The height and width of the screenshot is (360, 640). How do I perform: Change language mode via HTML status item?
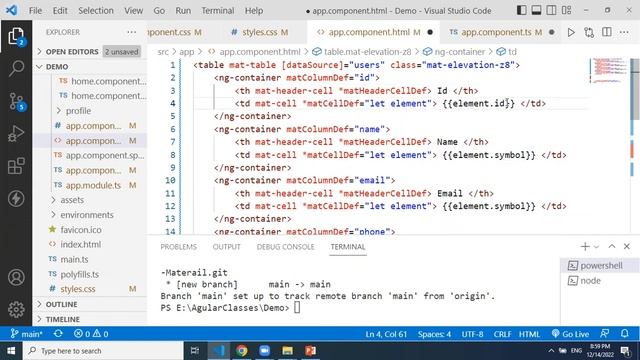point(529,334)
